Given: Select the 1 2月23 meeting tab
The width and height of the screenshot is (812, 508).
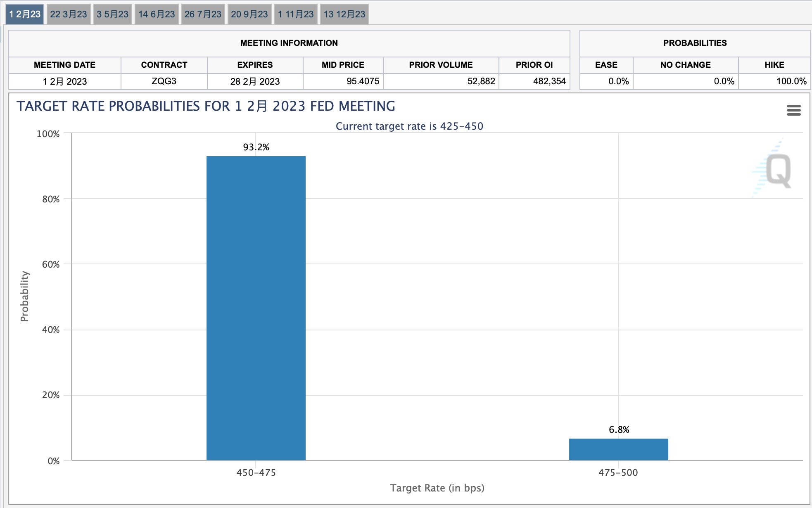Looking at the screenshot, I should click(x=25, y=14).
